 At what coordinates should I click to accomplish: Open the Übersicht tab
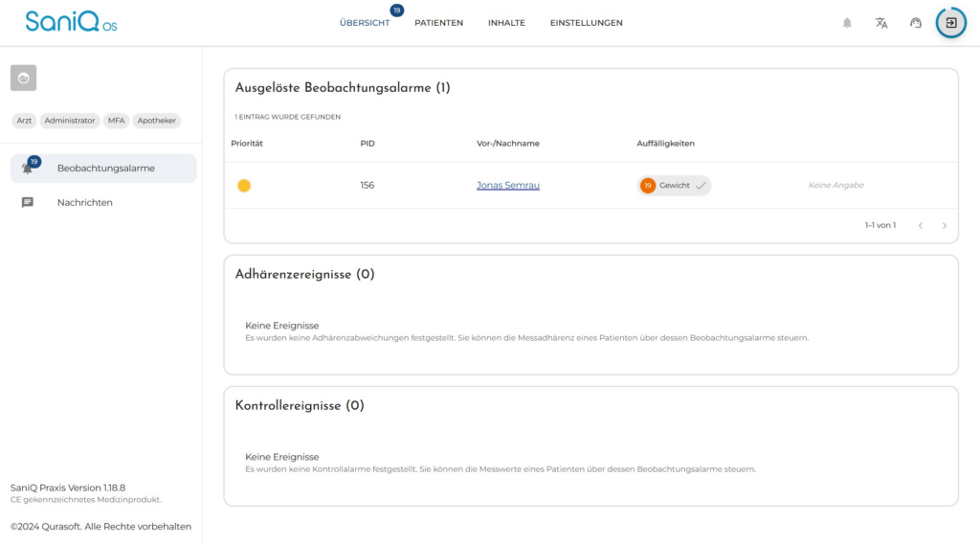(365, 23)
